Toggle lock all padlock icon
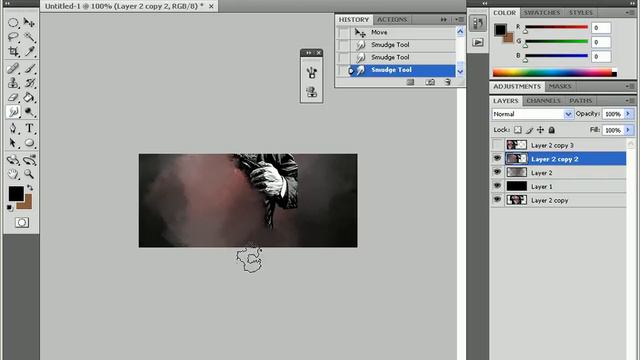The image size is (640, 360). pos(552,130)
